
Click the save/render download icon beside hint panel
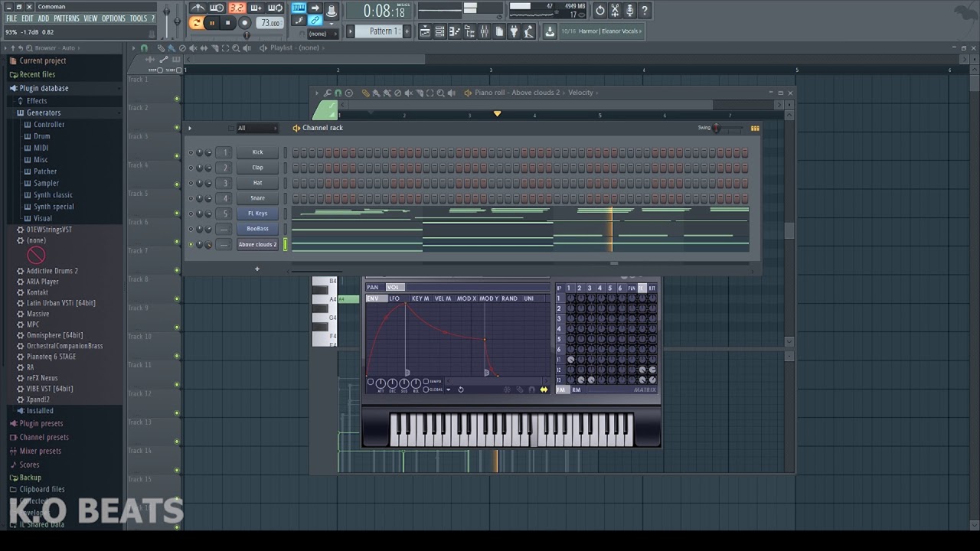(550, 31)
